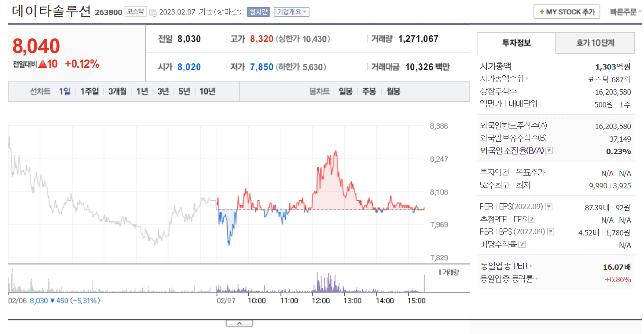The height and width of the screenshot is (334, 644).
Task: Click the 8,247 price axis label
Action: (x=439, y=159)
